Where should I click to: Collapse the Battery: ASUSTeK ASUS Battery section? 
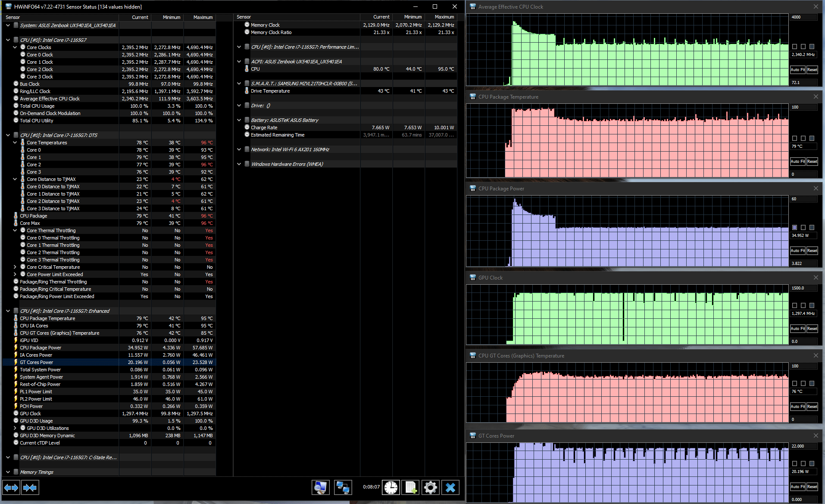(239, 120)
